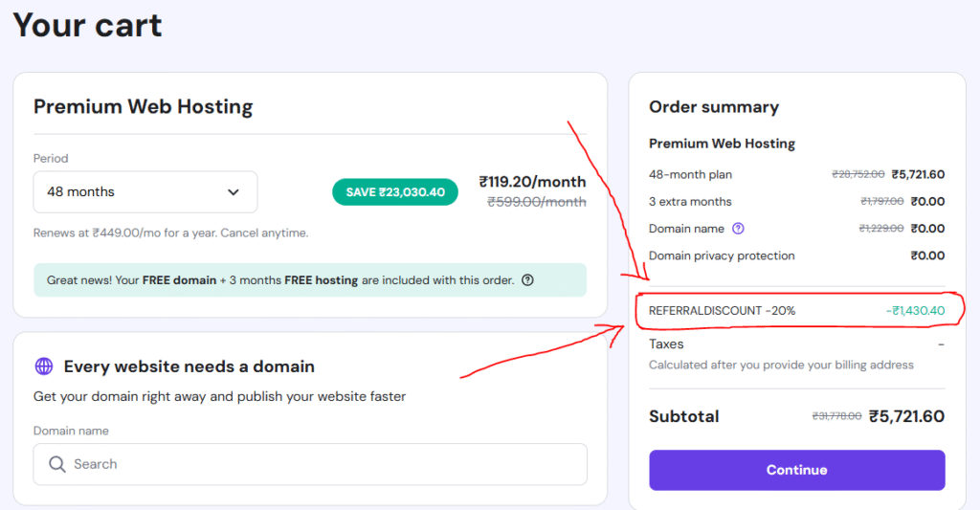Image resolution: width=980 pixels, height=510 pixels.
Task: Click the ₹119.20/month price
Action: [x=532, y=181]
